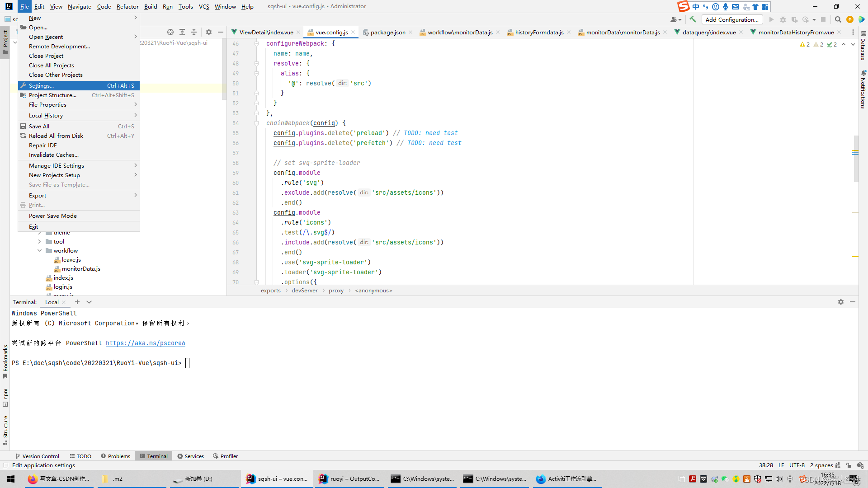Collapse all in project tree icon
Screen dimensions: 868x488
[x=194, y=32]
